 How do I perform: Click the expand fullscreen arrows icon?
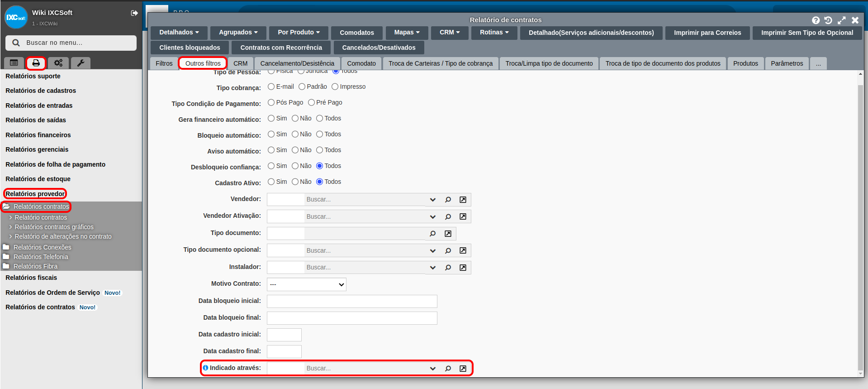coord(841,20)
